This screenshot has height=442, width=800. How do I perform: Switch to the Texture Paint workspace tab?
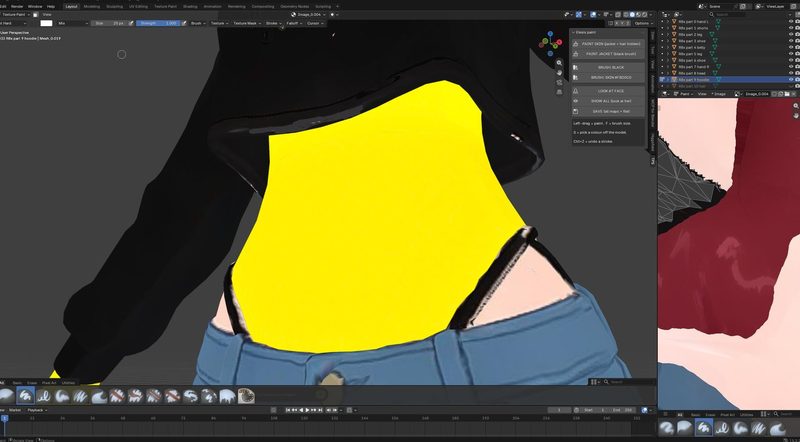tap(165, 6)
